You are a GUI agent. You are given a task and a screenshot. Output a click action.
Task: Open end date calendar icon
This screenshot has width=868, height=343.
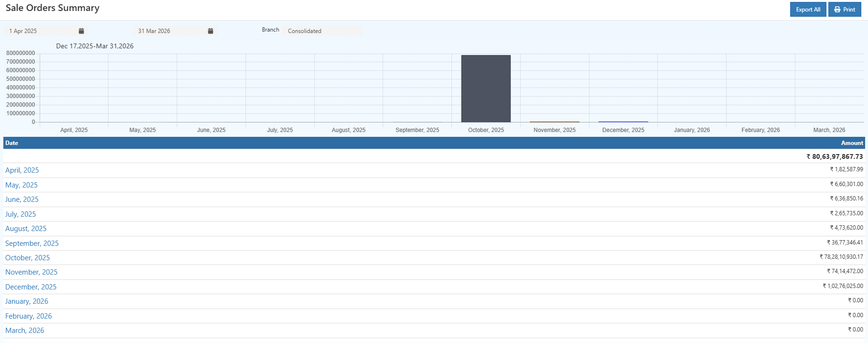click(210, 31)
